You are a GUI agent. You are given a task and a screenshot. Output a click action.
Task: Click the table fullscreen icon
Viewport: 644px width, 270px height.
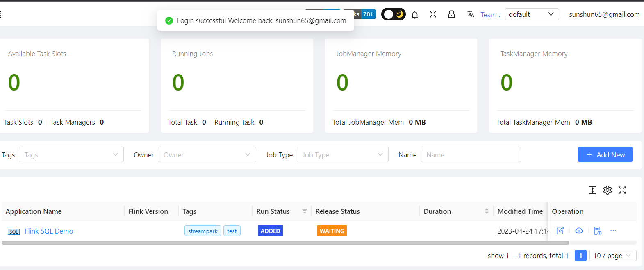[622, 190]
